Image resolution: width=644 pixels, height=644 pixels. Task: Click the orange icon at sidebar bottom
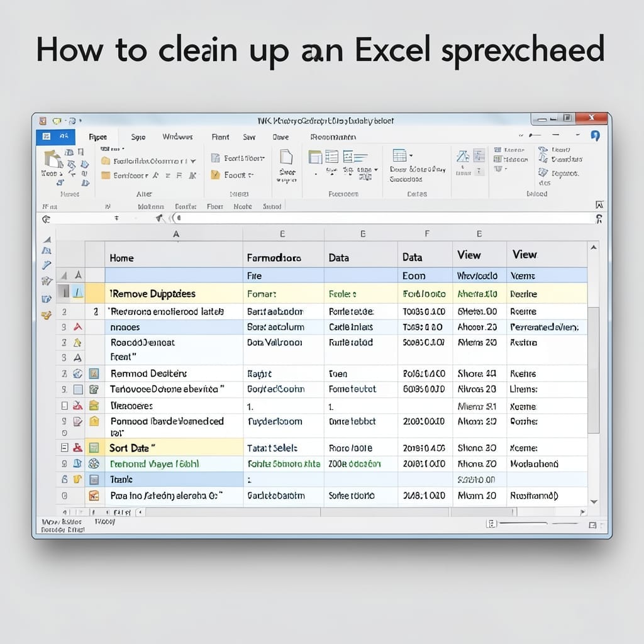[47, 315]
